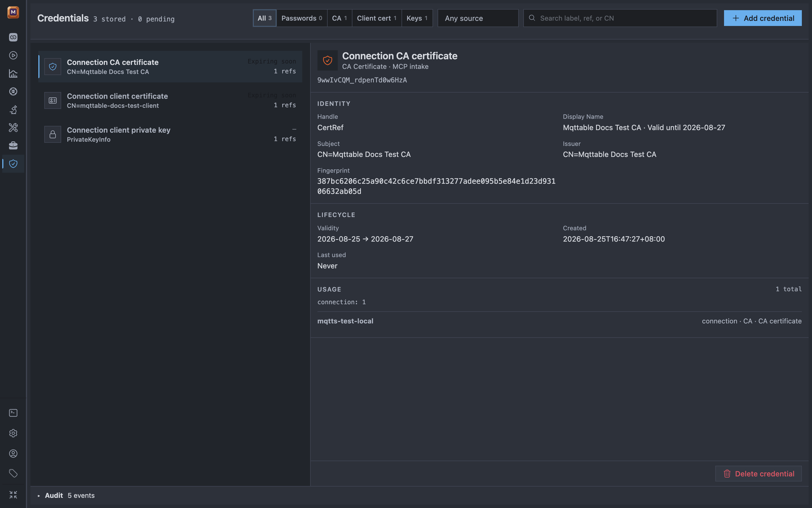
Task: Click the Handle value CertRef
Action: click(x=330, y=128)
